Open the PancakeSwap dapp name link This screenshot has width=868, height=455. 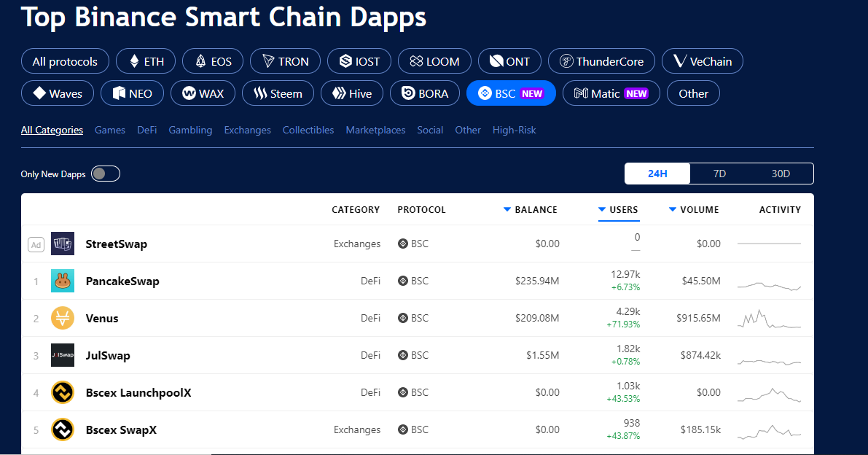(x=122, y=281)
